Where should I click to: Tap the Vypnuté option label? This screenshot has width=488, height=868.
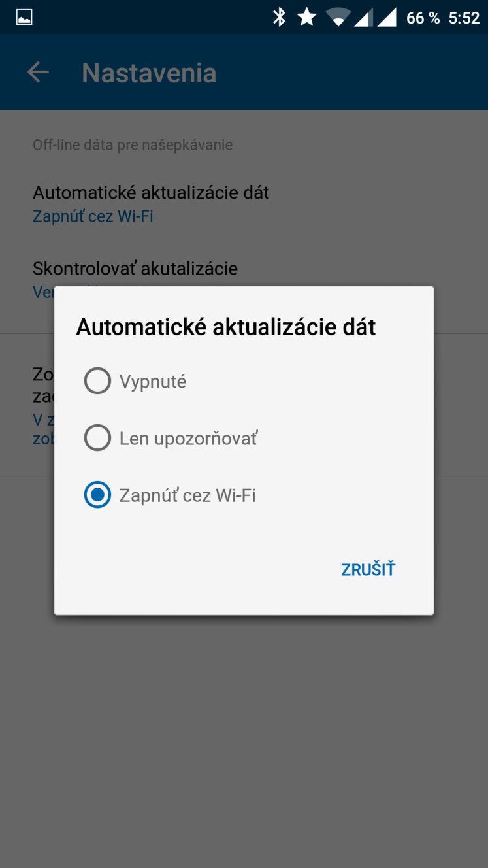point(153,382)
